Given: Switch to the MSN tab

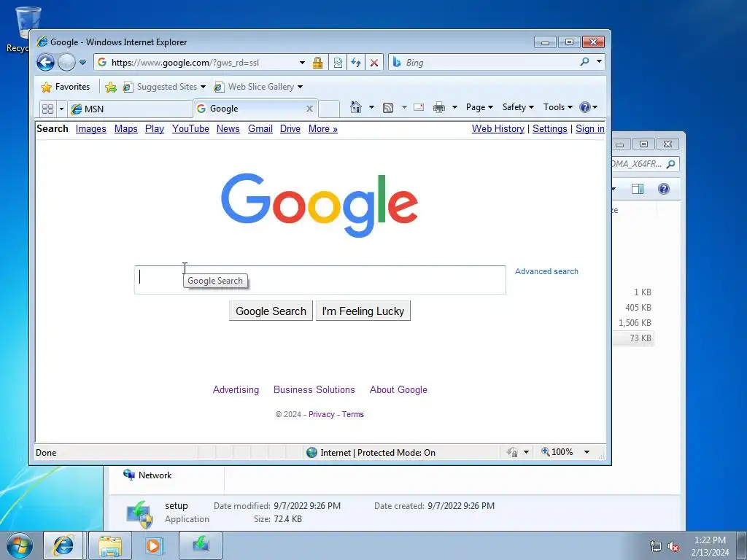Looking at the screenshot, I should pyautogui.click(x=130, y=109).
